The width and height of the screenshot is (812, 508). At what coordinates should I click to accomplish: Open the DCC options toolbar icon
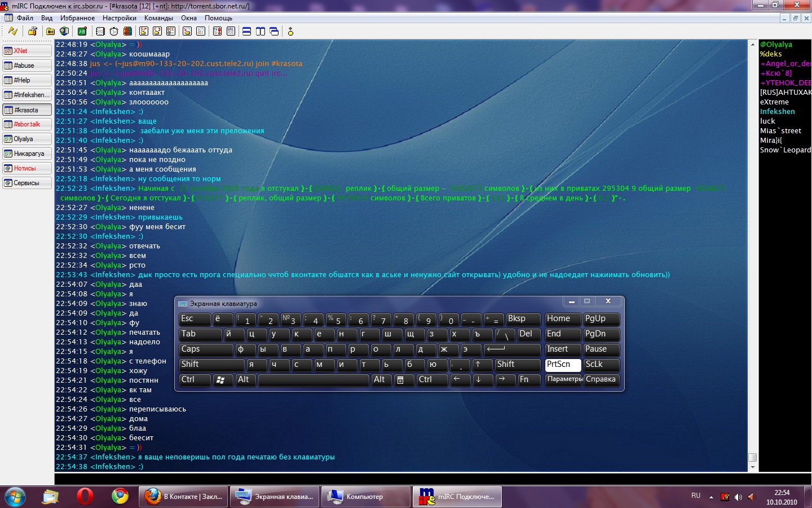[x=170, y=31]
